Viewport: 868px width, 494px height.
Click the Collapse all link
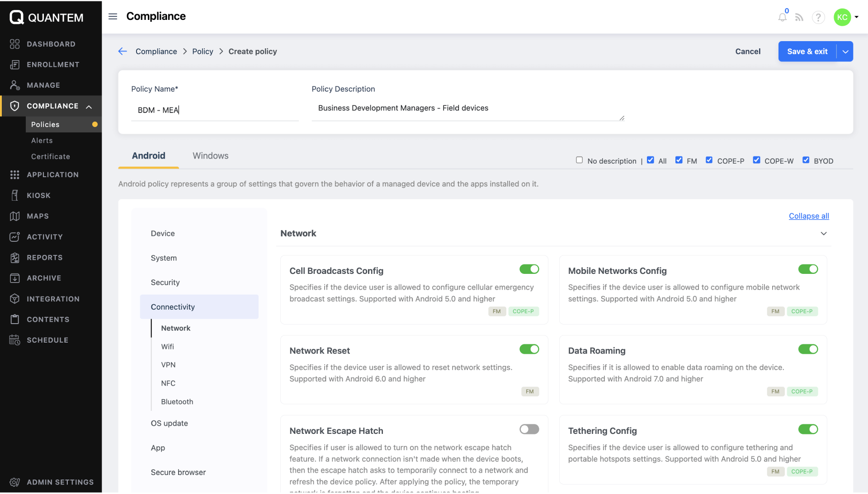pos(809,216)
